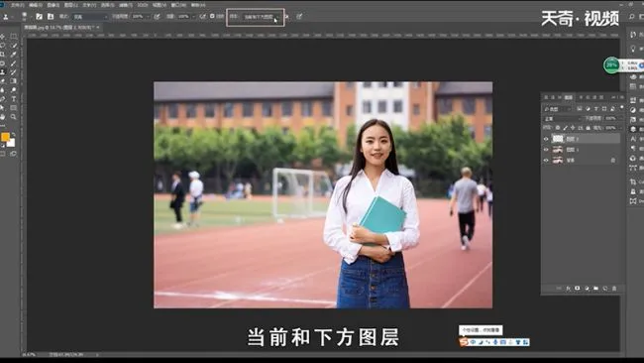This screenshot has width=644, height=363.
Task: Select the Brush tool
Action: pyautogui.click(x=14, y=63)
